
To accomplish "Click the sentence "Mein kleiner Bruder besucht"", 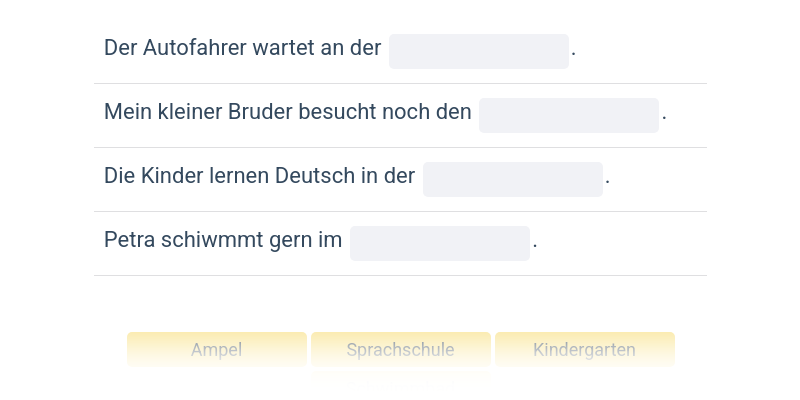I will tap(287, 113).
